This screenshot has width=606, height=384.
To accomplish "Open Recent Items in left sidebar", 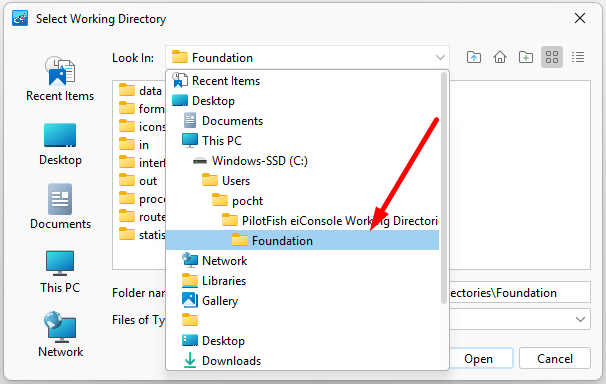I will coord(60,79).
